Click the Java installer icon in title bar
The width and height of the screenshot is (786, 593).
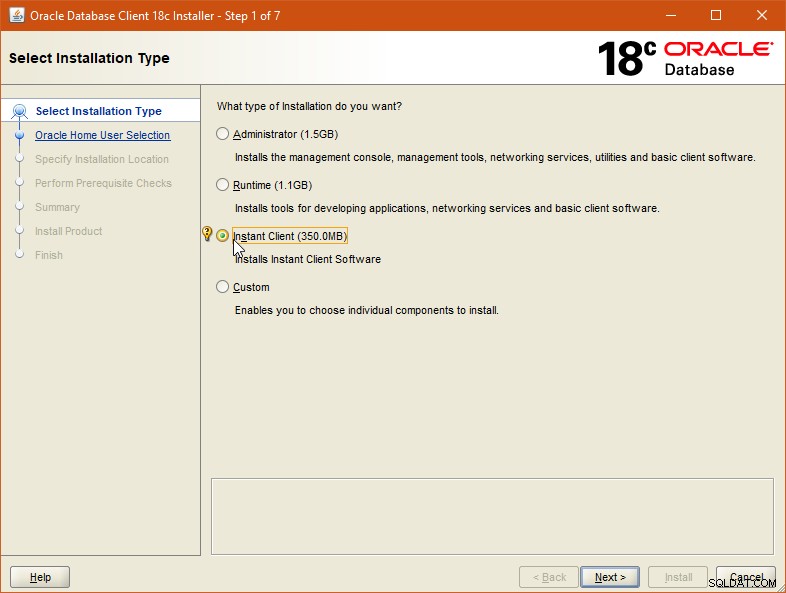(17, 15)
